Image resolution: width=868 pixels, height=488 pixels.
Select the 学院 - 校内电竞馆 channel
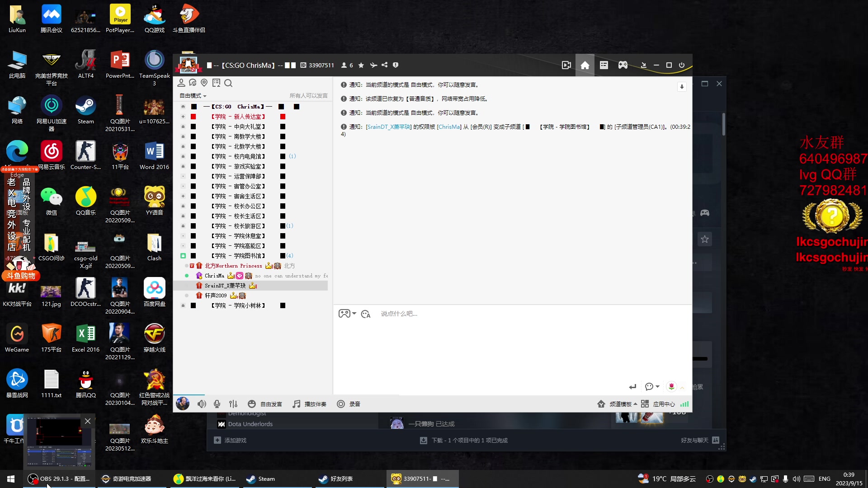(x=238, y=156)
